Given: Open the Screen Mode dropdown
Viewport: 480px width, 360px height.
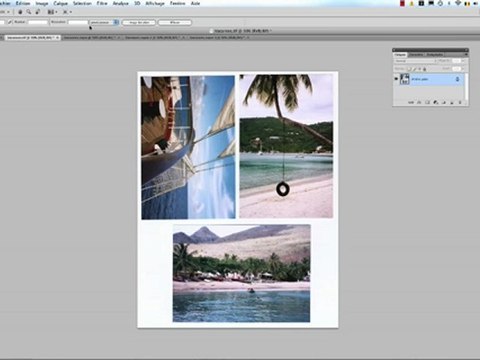Looking at the screenshot, I should (67, 12).
